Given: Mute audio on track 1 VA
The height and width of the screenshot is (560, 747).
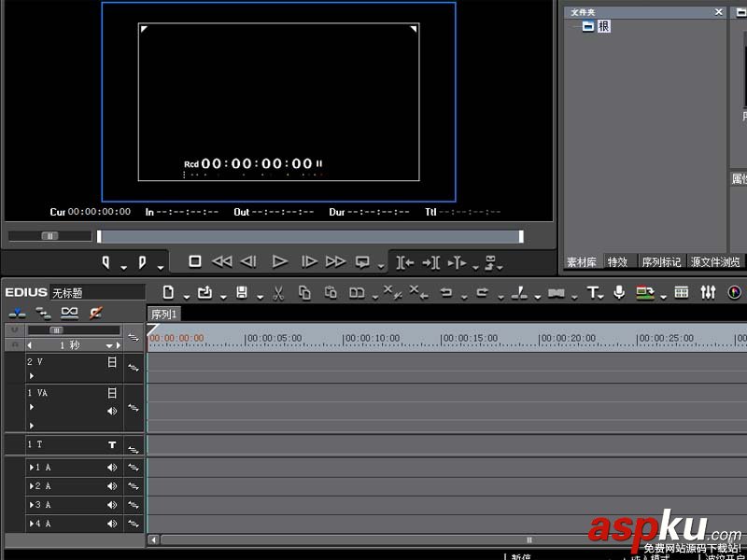Looking at the screenshot, I should (110, 411).
